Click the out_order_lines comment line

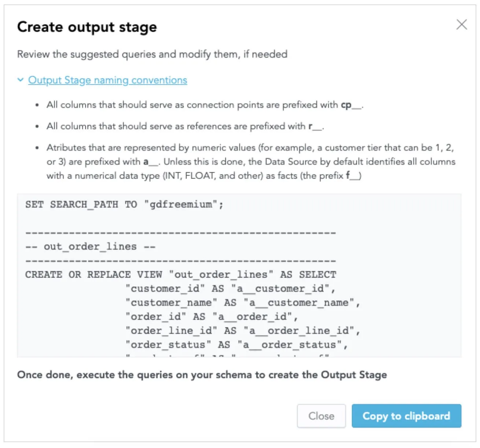pyautogui.click(x=90, y=246)
